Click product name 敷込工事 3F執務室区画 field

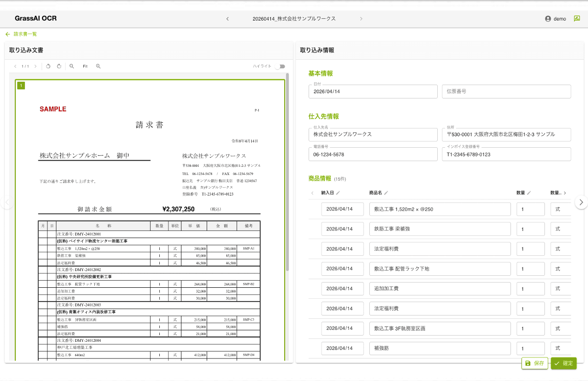click(440, 328)
